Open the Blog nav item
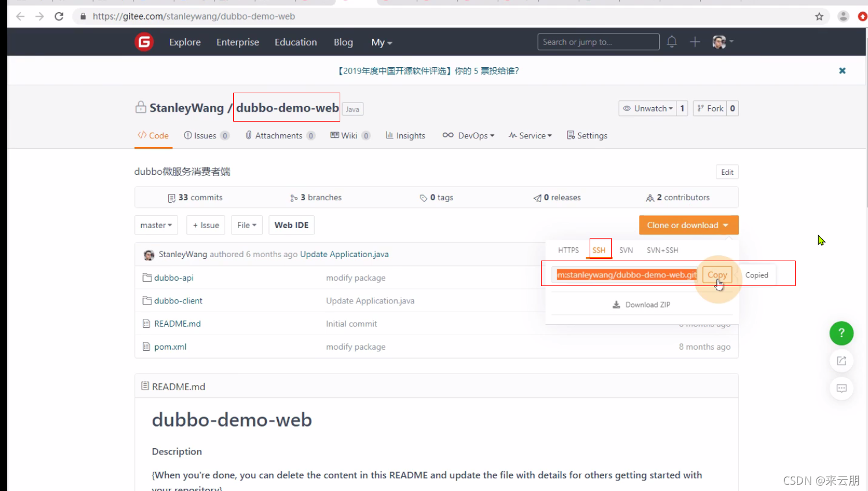 (343, 42)
